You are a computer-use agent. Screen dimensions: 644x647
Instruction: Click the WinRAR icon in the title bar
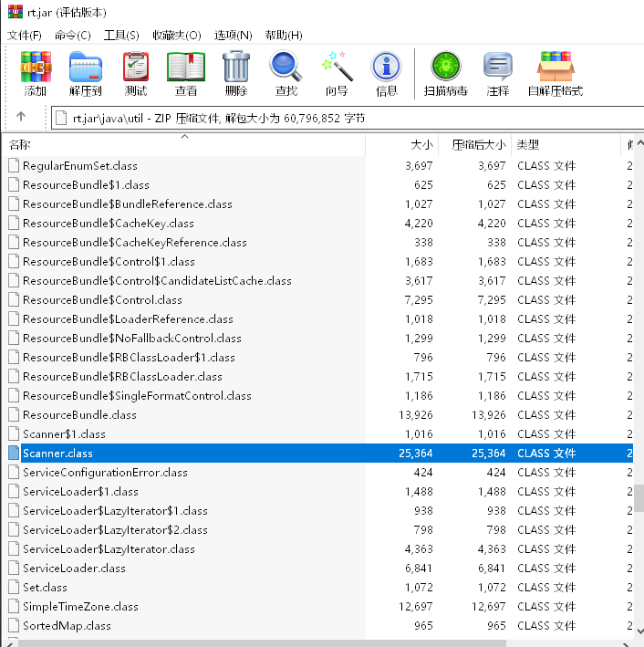pyautogui.click(x=16, y=12)
